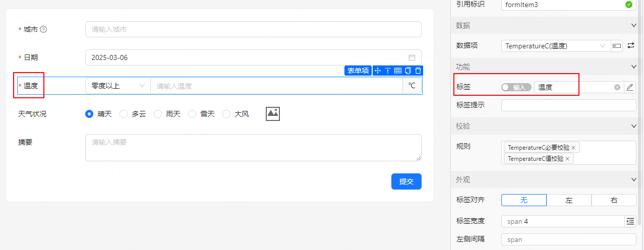Viewport: 644px width, 250px height.
Task: Select the 雪天 radio option
Action: coord(192,114)
